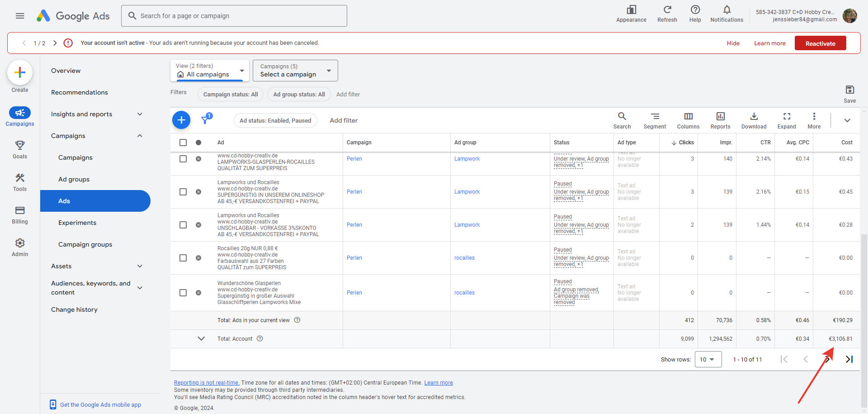Check the Rocailles 20g NUR 0,88 € ad row
The image size is (868, 414).
[x=183, y=258]
